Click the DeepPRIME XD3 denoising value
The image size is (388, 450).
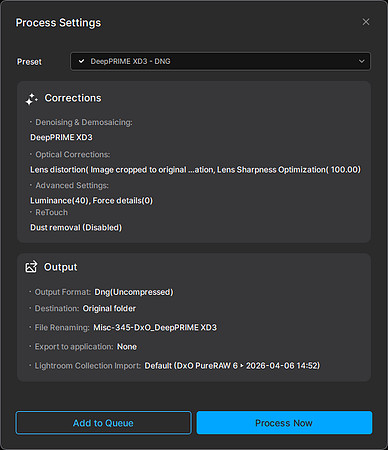(x=61, y=137)
